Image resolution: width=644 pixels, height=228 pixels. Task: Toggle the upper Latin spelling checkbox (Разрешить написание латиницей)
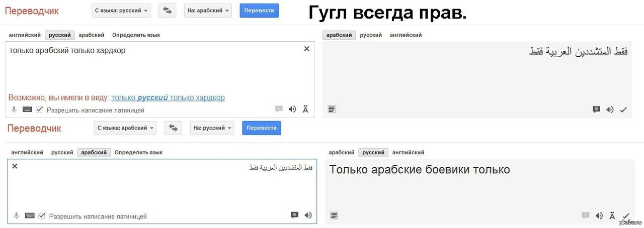pos(40,109)
